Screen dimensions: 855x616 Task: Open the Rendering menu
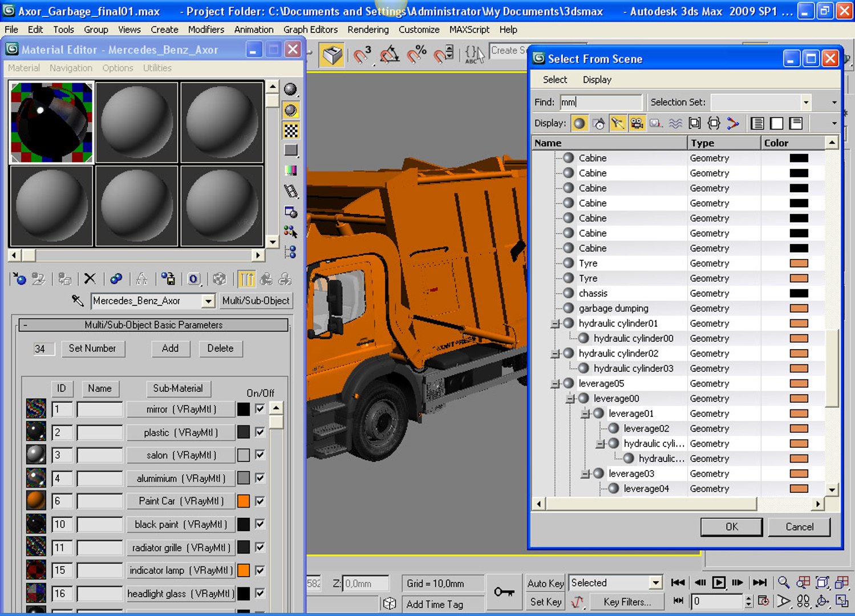(368, 30)
